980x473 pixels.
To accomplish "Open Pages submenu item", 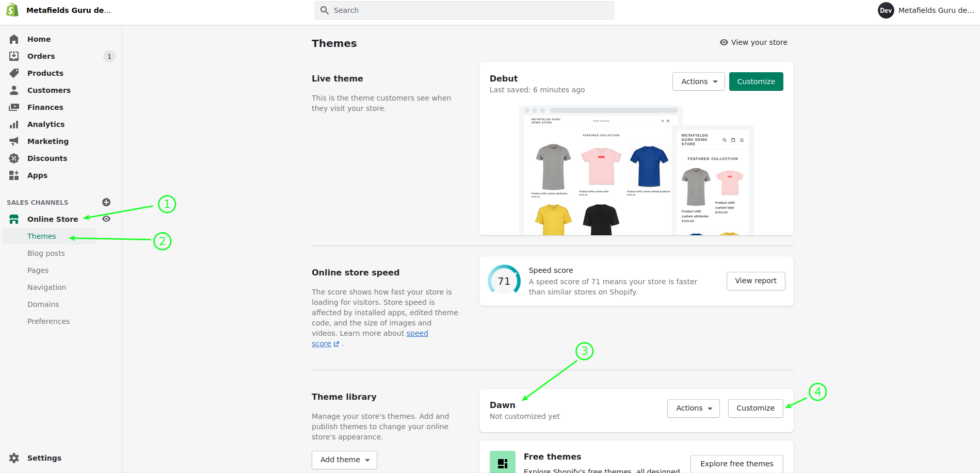I will point(38,270).
